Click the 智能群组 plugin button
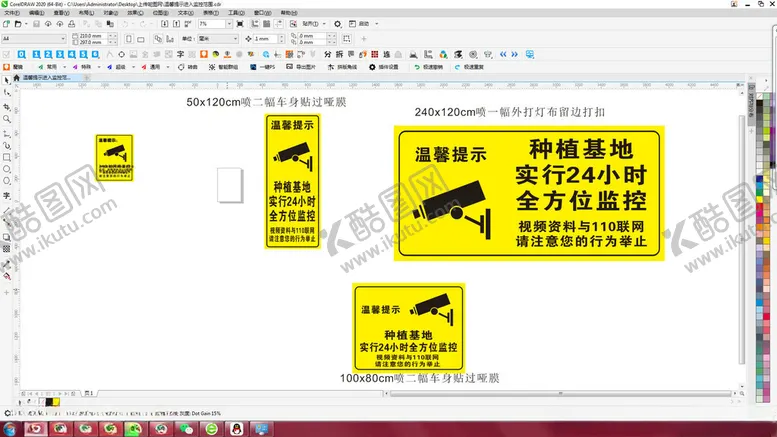The width and height of the screenshot is (777, 437). click(223, 67)
